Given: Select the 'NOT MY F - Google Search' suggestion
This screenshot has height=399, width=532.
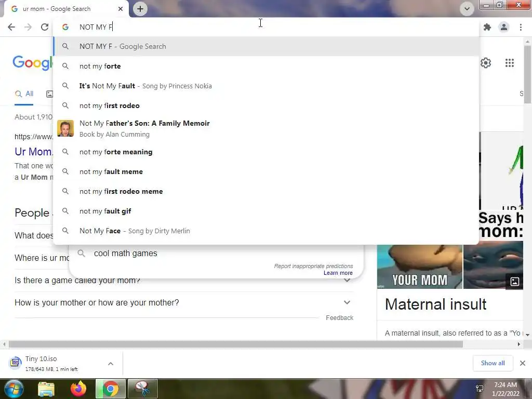Looking at the screenshot, I should point(267,46).
